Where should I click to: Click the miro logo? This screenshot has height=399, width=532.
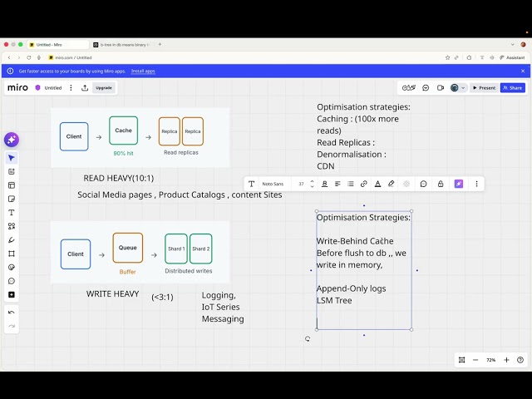pyautogui.click(x=17, y=87)
